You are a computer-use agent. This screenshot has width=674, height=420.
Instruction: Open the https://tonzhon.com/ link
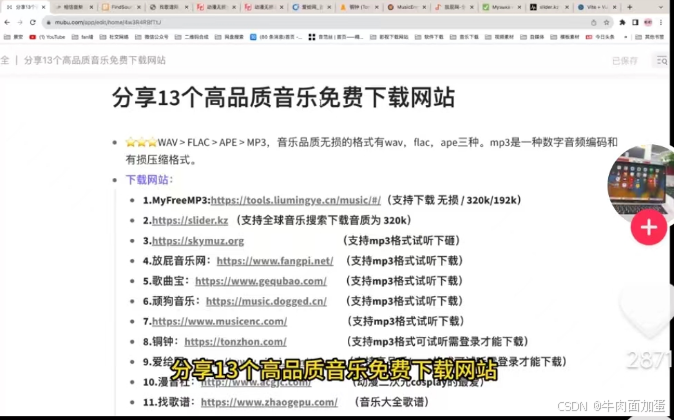[236, 341]
